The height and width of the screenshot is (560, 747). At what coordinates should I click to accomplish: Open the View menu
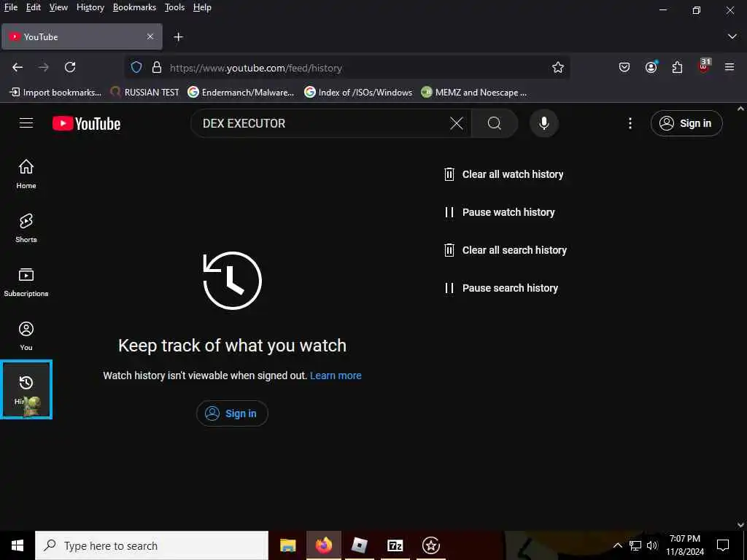(58, 7)
